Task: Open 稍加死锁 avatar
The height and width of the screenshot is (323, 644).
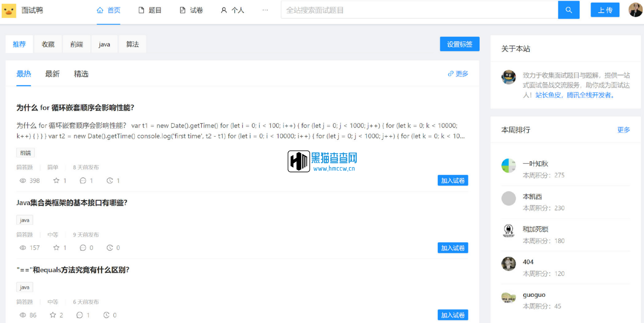Action: point(508,231)
